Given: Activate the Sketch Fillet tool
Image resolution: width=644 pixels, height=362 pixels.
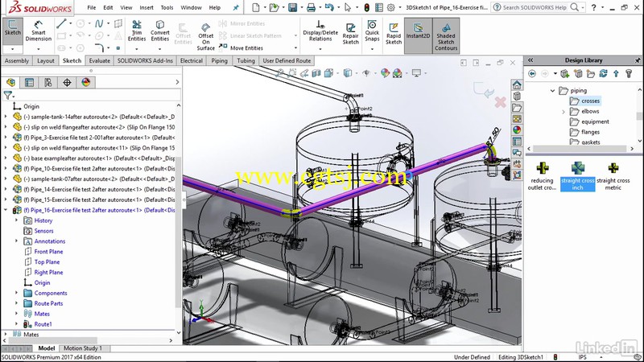Looking at the screenshot, I should pyautogui.click(x=99, y=47).
